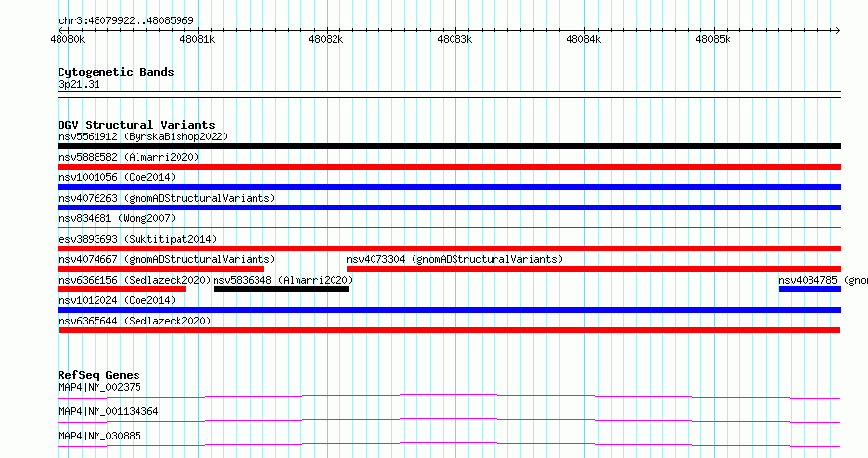Select the thin red nsv834681 line
Image resolution: width=868 pixels, height=458 pixels.
tap(449, 227)
